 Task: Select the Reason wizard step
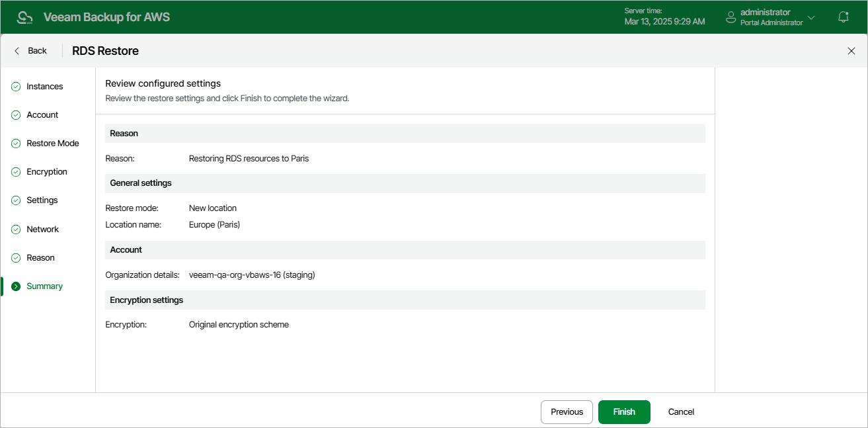40,258
